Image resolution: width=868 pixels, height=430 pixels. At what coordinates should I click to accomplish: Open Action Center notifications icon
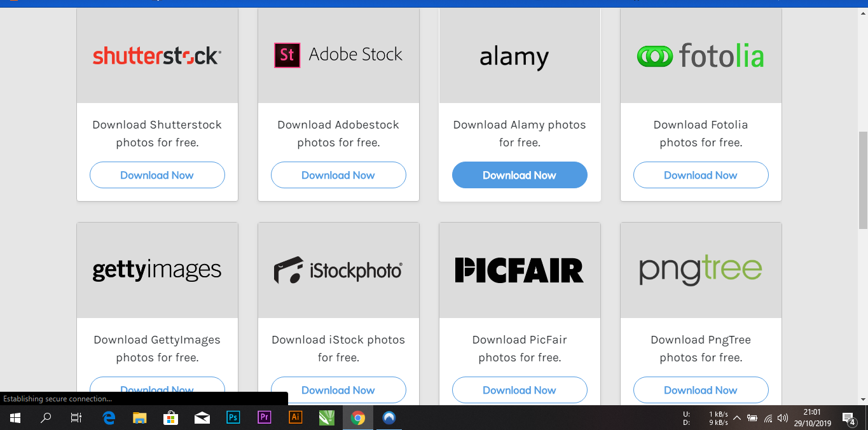[x=848, y=418]
